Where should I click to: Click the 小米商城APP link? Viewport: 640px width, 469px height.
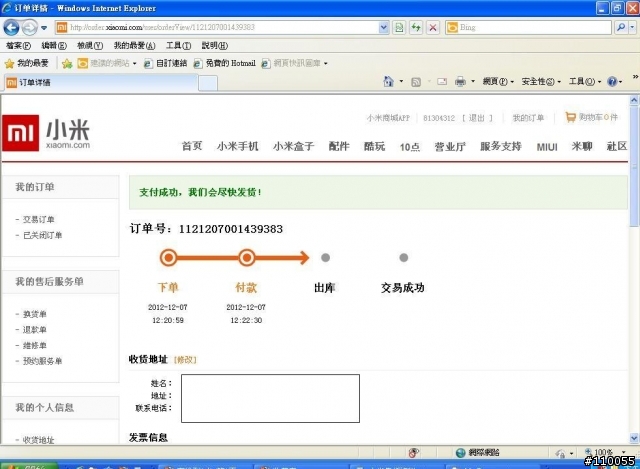[388, 118]
